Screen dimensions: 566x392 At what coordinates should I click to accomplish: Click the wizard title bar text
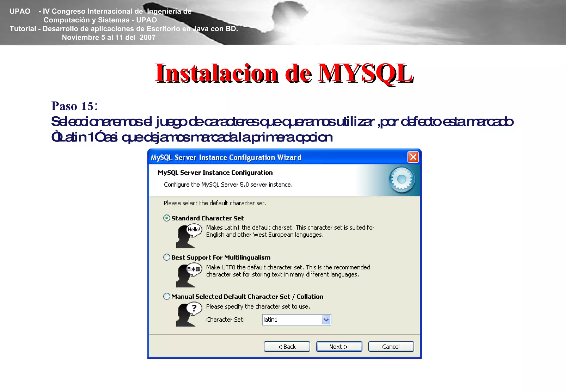click(226, 158)
